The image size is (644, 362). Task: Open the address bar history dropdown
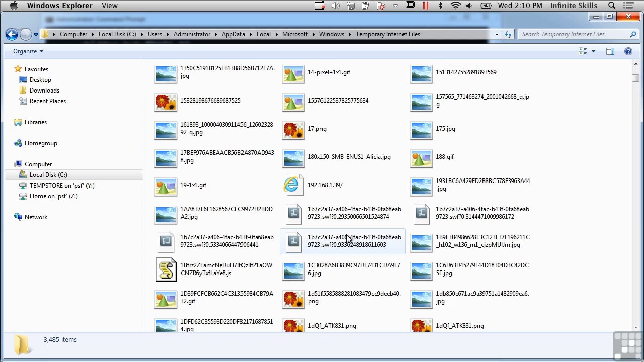[x=497, y=35]
